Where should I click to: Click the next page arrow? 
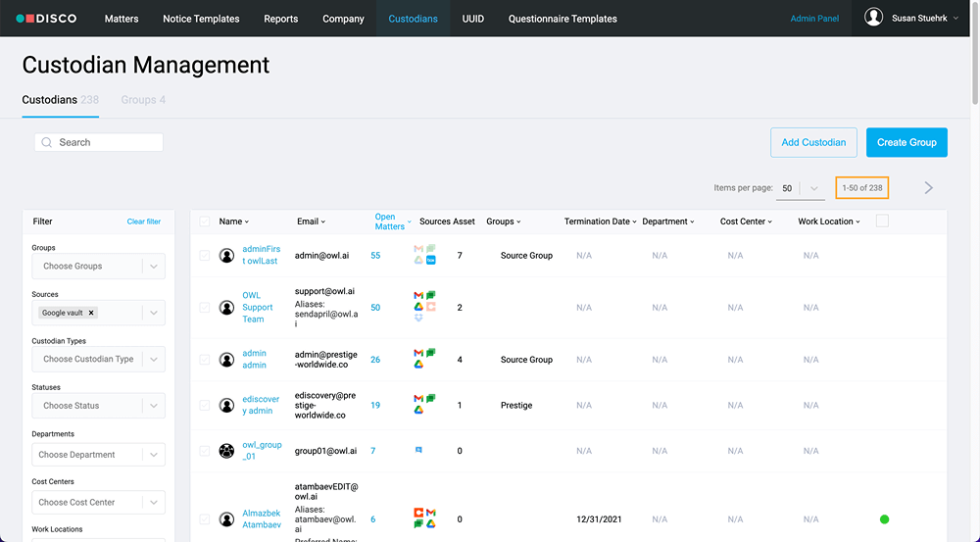(x=928, y=188)
